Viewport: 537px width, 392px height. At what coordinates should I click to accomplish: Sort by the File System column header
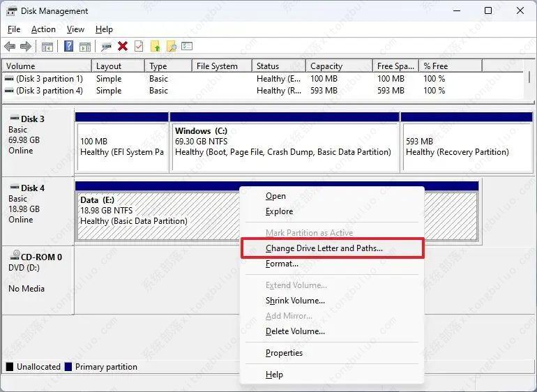[x=217, y=66]
